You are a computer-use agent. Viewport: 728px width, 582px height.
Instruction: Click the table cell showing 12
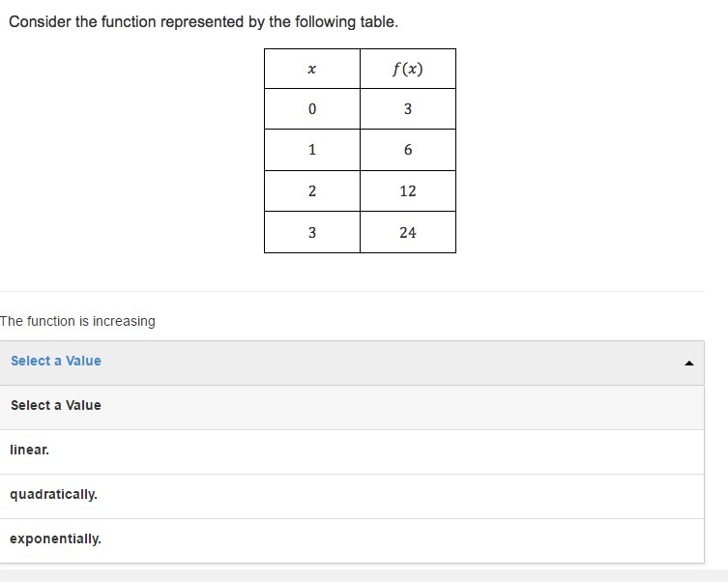(x=408, y=190)
